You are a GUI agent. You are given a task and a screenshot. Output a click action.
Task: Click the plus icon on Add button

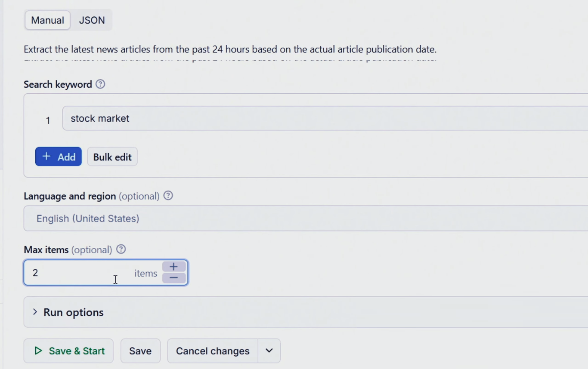[46, 157]
